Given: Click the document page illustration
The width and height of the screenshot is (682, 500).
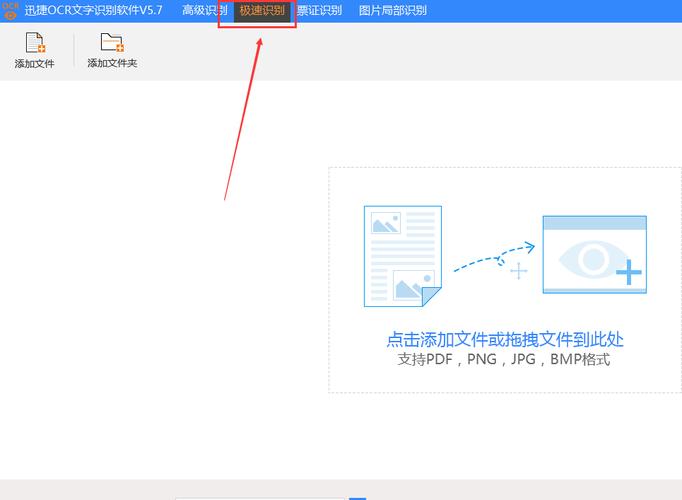Looking at the screenshot, I should click(403, 256).
